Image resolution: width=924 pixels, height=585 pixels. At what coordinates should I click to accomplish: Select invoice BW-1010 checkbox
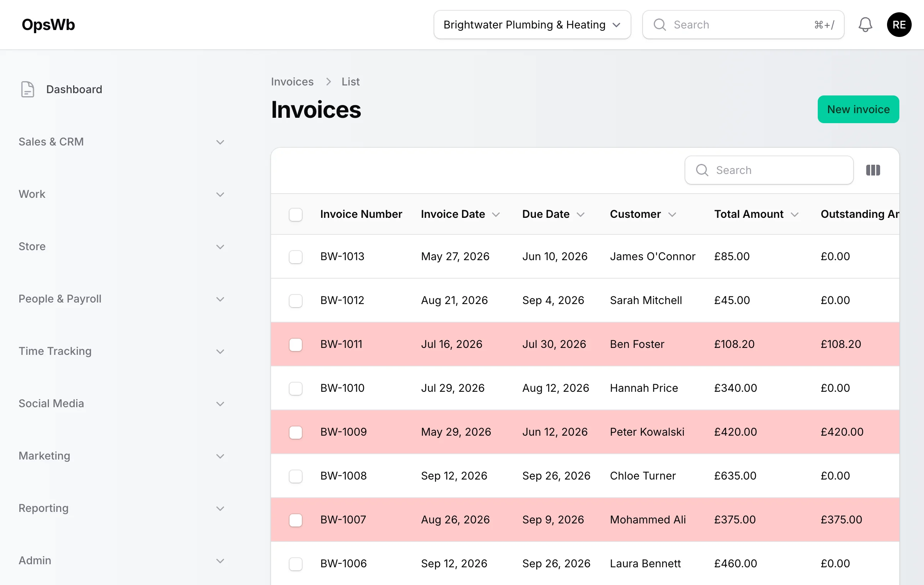[x=296, y=388]
